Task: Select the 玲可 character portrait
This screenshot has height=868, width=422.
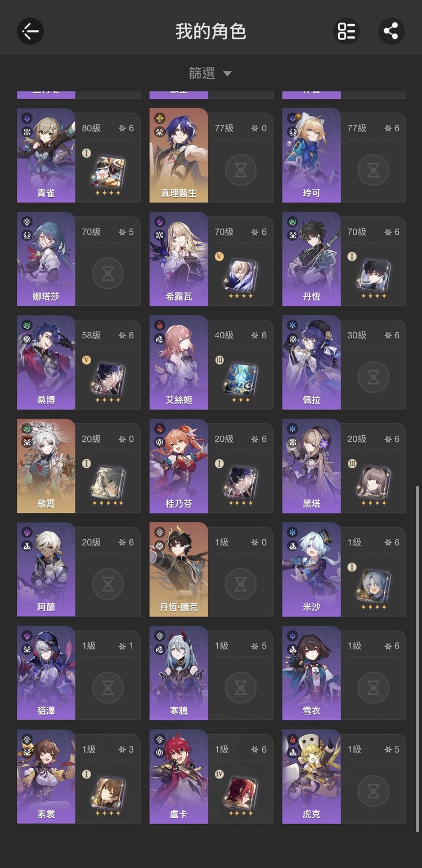Action: coord(311,155)
